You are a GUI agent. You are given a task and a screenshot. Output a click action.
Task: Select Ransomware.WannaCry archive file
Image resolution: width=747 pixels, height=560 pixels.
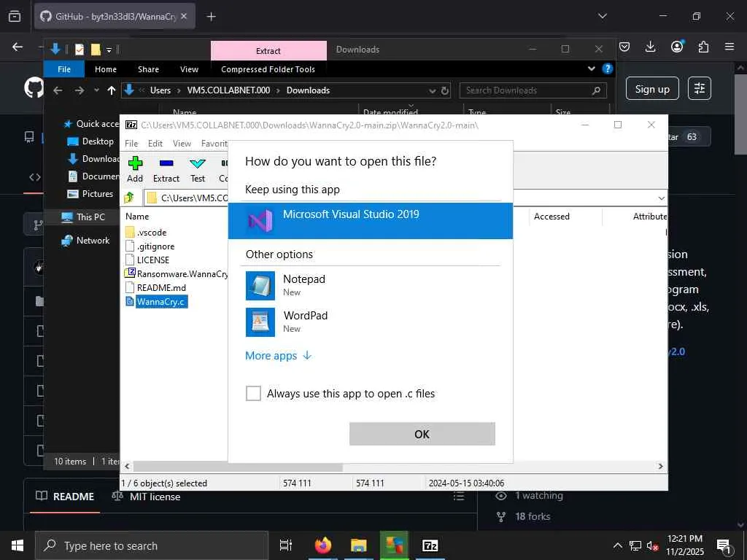point(176,274)
